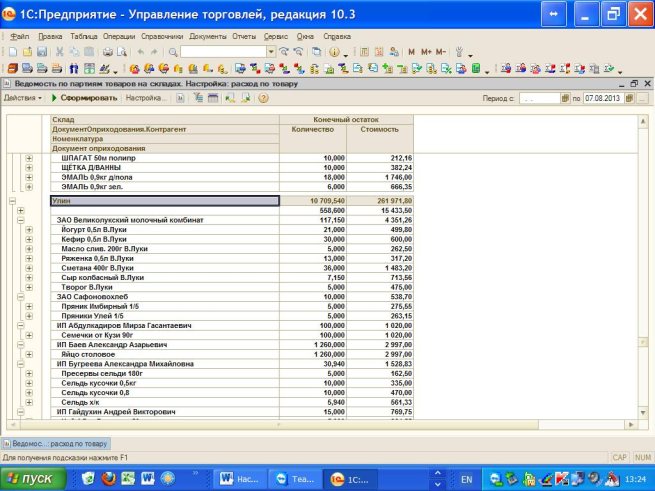The height and width of the screenshot is (491, 655).
Task: Click the M memory button
Action: click(411, 52)
